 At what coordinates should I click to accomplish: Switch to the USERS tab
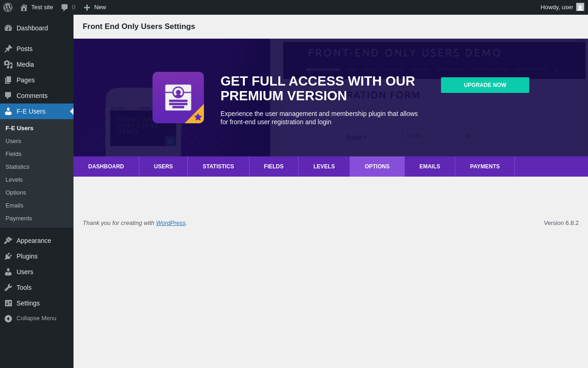coord(164,167)
